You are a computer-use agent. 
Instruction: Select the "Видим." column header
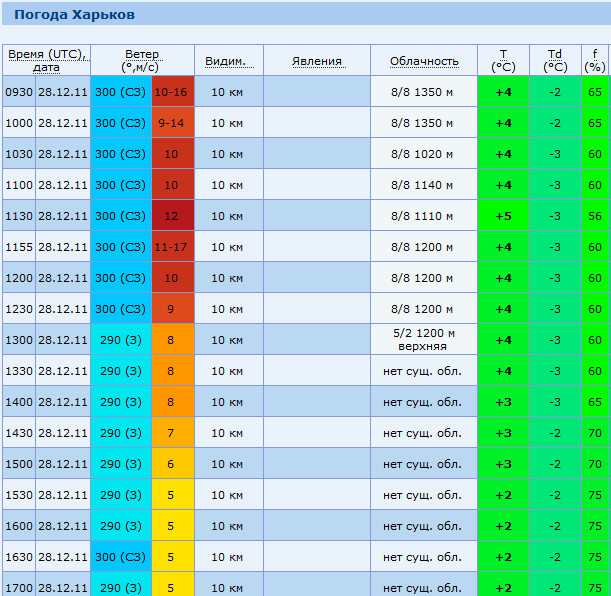(226, 61)
